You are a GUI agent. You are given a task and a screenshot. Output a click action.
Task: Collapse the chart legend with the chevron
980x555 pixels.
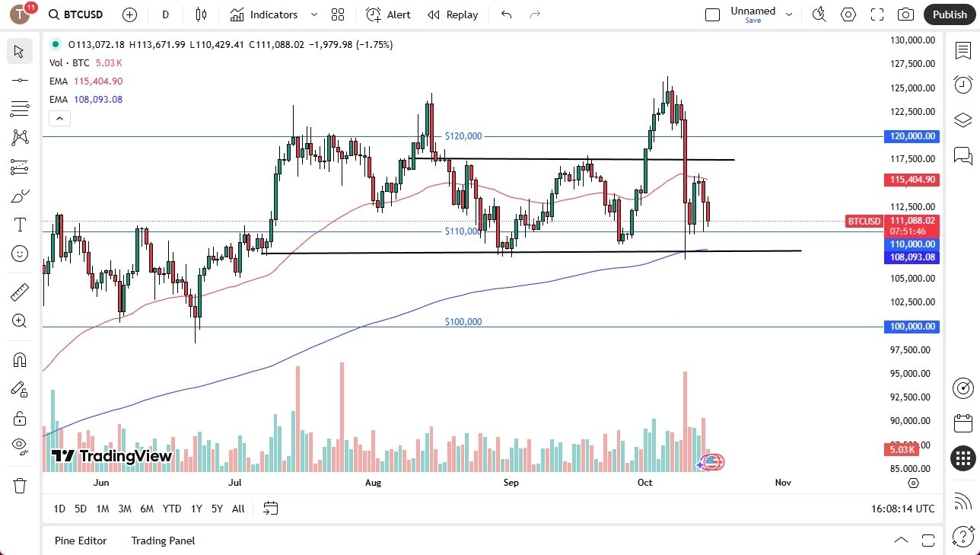click(59, 118)
